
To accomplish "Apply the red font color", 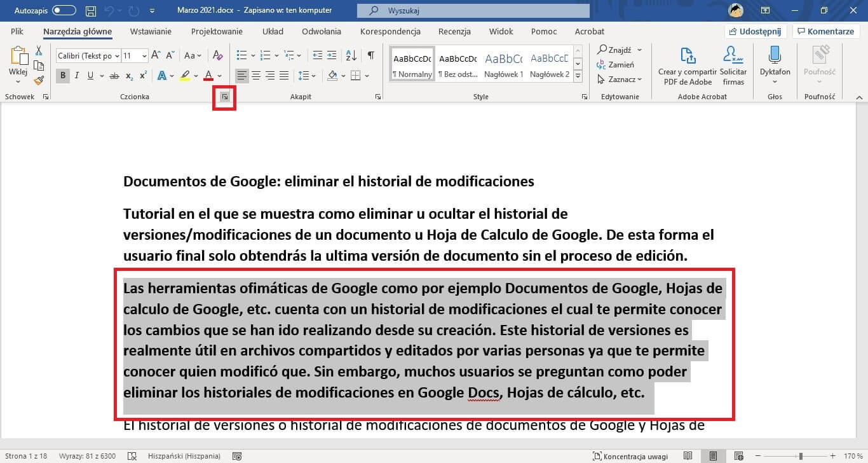I will click(x=208, y=76).
